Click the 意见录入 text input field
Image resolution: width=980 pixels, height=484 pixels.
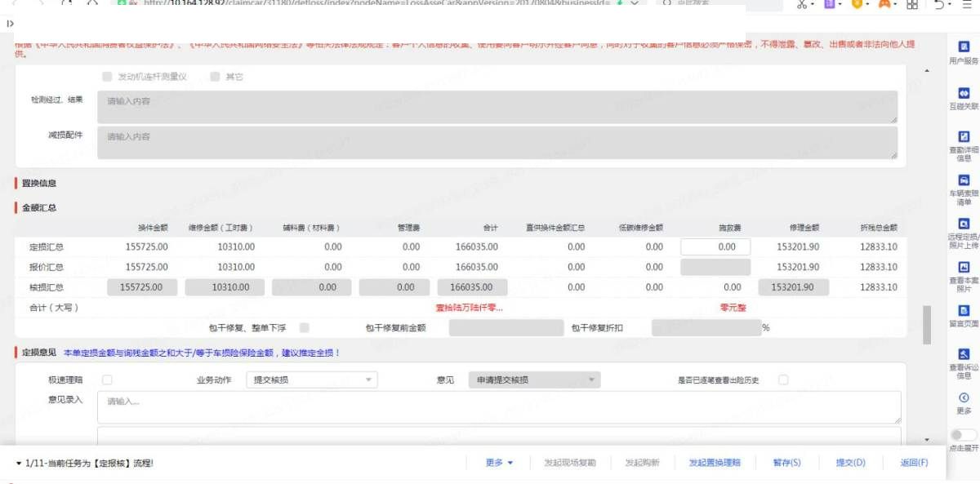click(x=498, y=406)
